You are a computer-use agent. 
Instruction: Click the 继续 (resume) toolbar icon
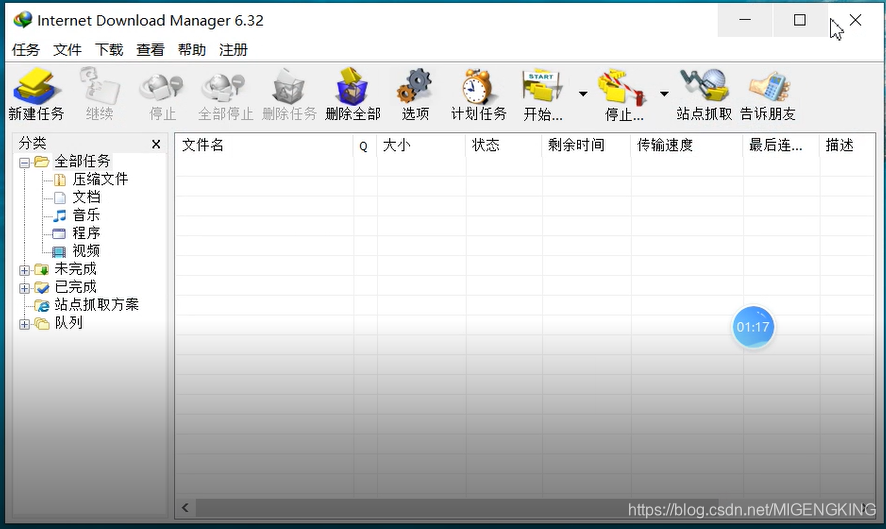click(99, 94)
